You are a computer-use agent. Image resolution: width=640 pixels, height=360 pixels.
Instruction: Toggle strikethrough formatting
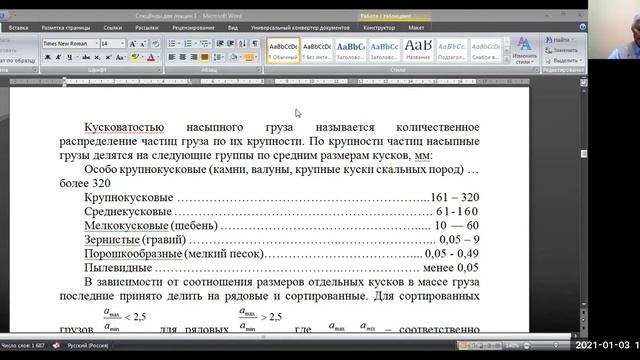tap(86, 58)
